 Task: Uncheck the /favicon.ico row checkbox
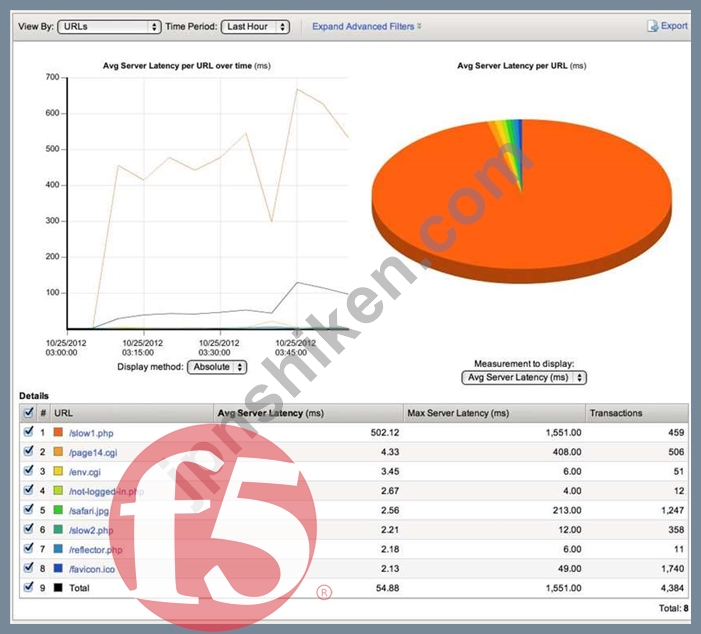pyautogui.click(x=28, y=567)
